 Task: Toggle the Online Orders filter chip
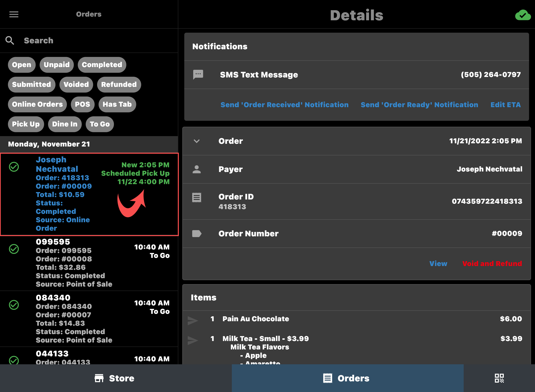(37, 104)
